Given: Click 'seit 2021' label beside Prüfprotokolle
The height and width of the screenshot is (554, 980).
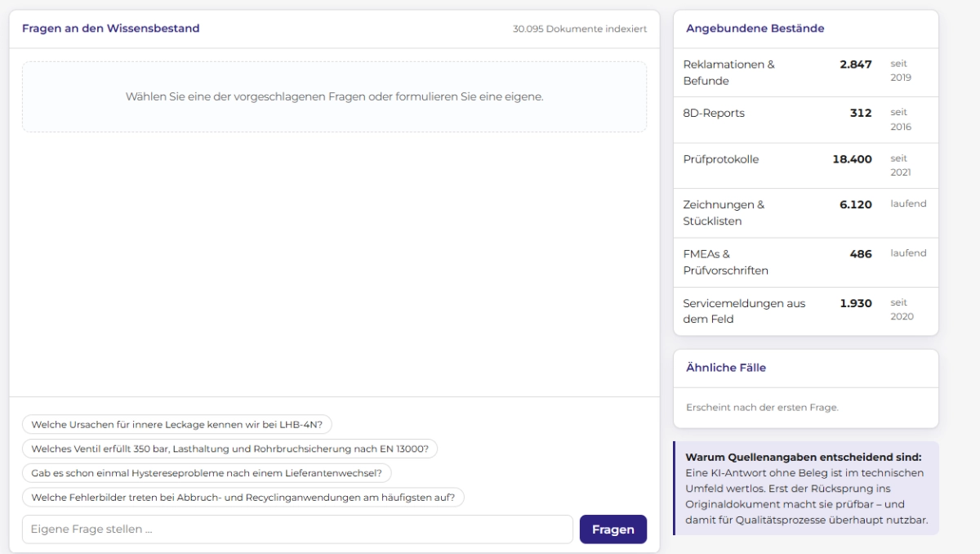Looking at the screenshot, I should [901, 165].
